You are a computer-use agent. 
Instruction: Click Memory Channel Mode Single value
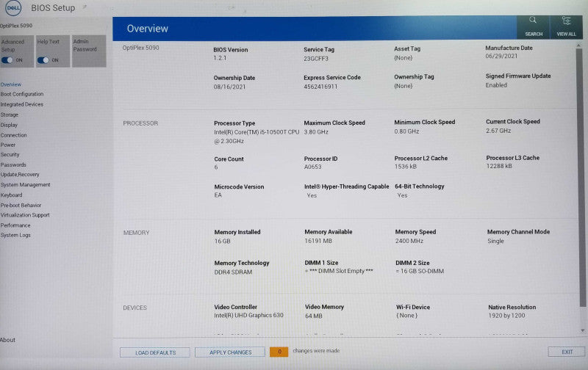point(495,242)
